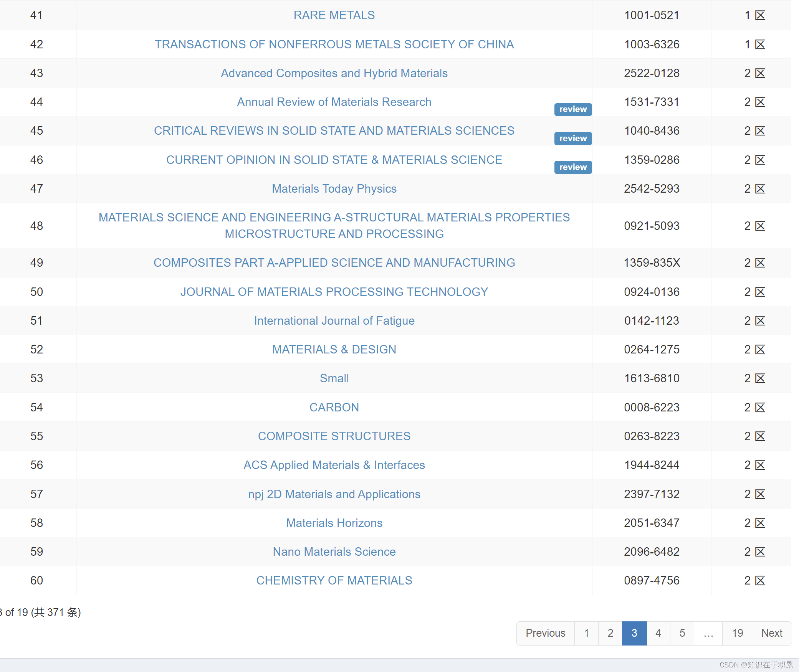
Task: Open MATERIALS & DESIGN journal page
Action: tap(334, 349)
